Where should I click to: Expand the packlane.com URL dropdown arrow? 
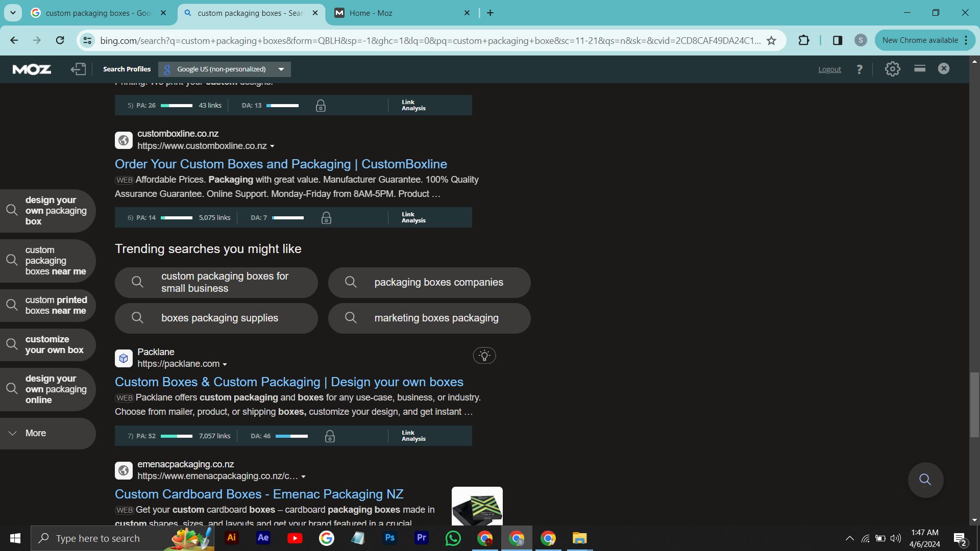[225, 364]
